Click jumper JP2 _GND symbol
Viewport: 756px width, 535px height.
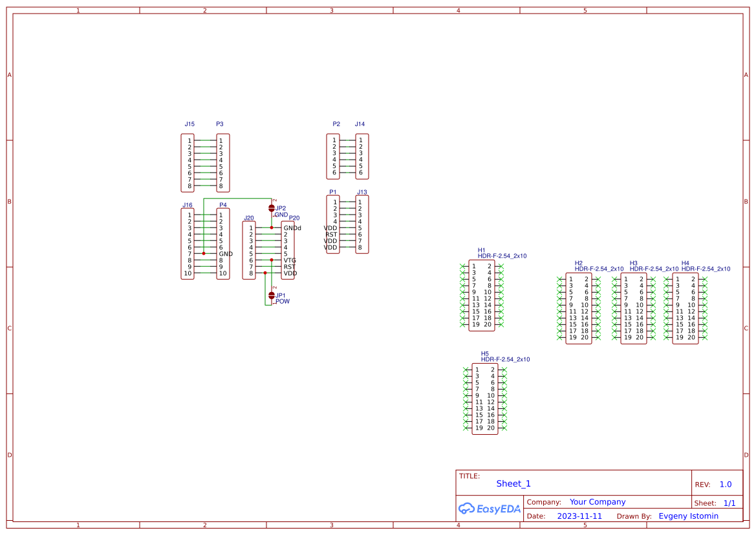tap(272, 207)
